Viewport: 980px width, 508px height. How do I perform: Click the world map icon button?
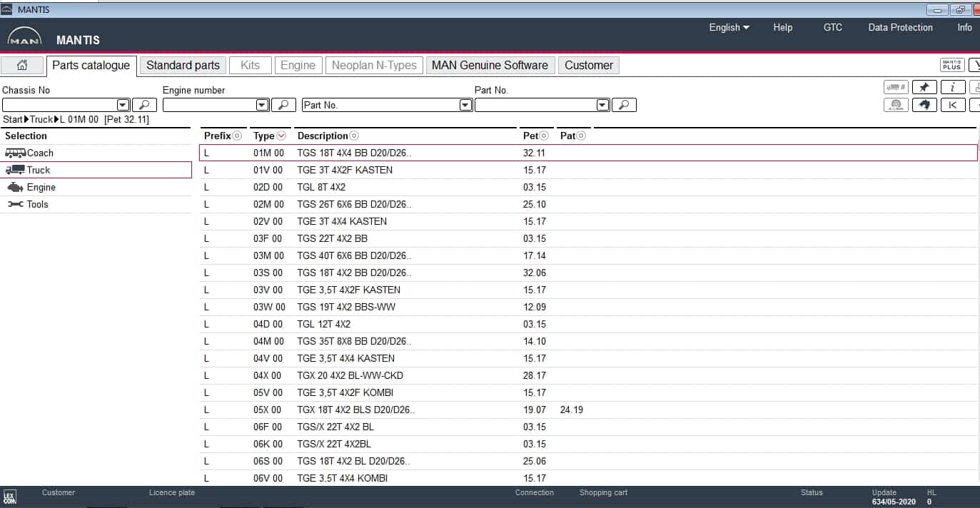924,105
